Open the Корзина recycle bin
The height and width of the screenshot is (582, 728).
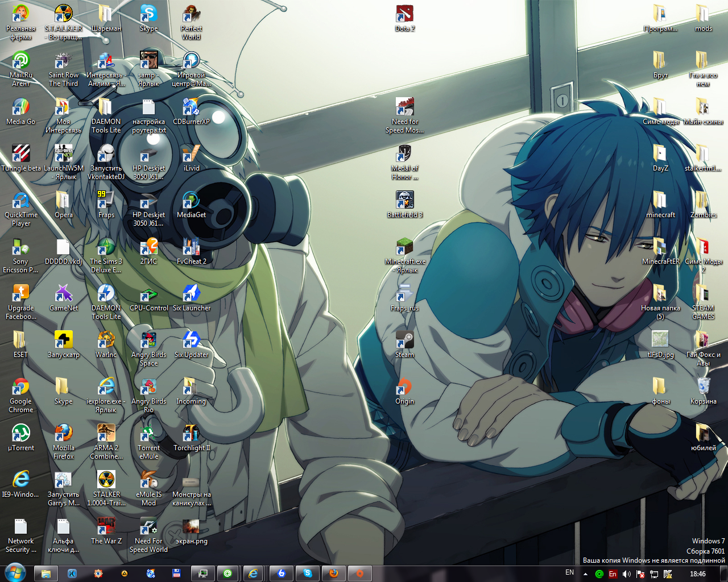pos(703,390)
